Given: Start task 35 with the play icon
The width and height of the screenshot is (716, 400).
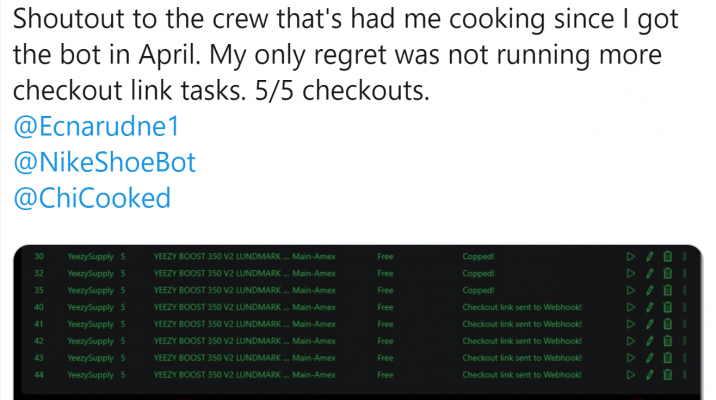Looking at the screenshot, I should coord(630,291).
